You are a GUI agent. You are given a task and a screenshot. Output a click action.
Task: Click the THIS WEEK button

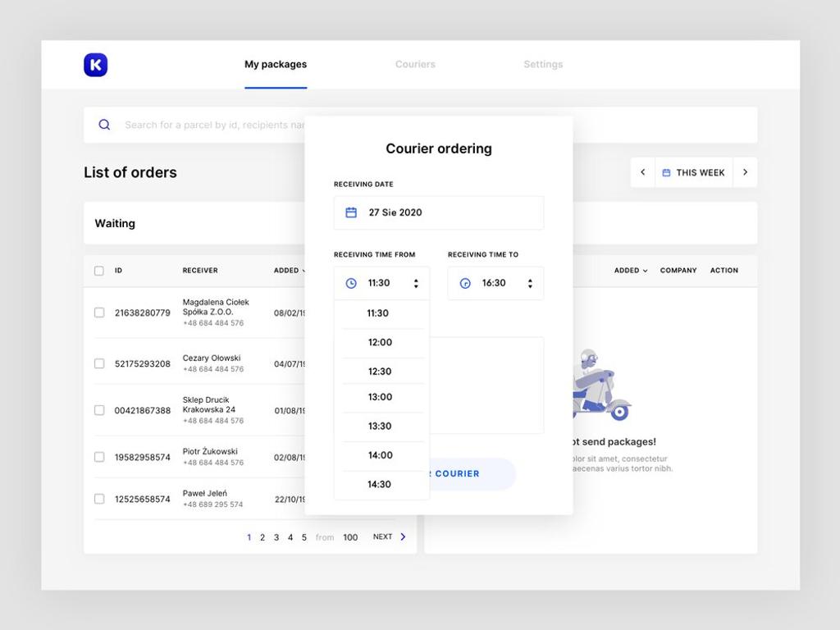pos(694,172)
